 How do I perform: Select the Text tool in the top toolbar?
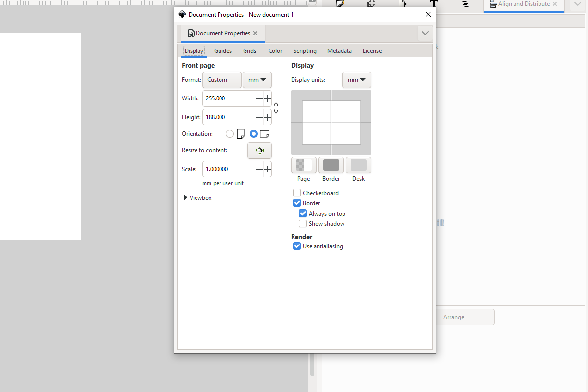[433, 4]
